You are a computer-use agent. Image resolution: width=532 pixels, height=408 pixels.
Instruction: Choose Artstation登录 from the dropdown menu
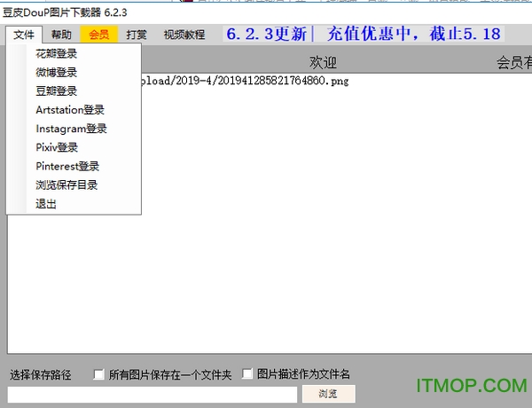pos(70,110)
